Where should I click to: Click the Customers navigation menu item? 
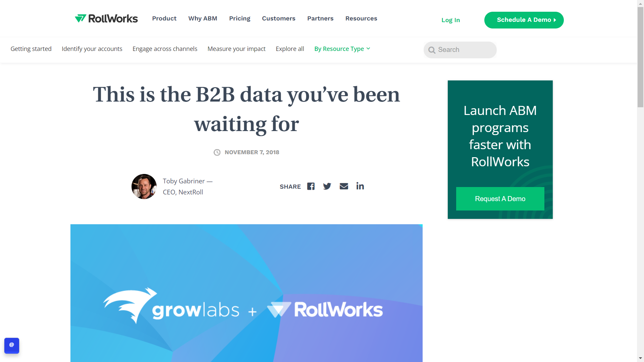click(x=278, y=18)
